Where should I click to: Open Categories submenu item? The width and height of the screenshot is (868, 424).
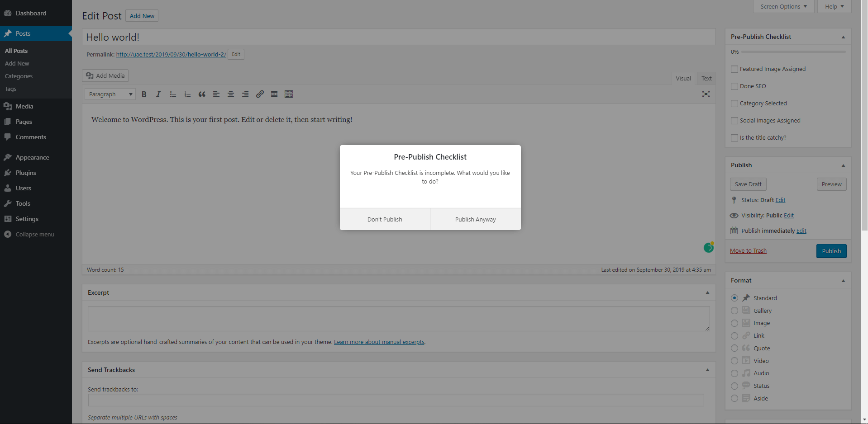point(19,76)
